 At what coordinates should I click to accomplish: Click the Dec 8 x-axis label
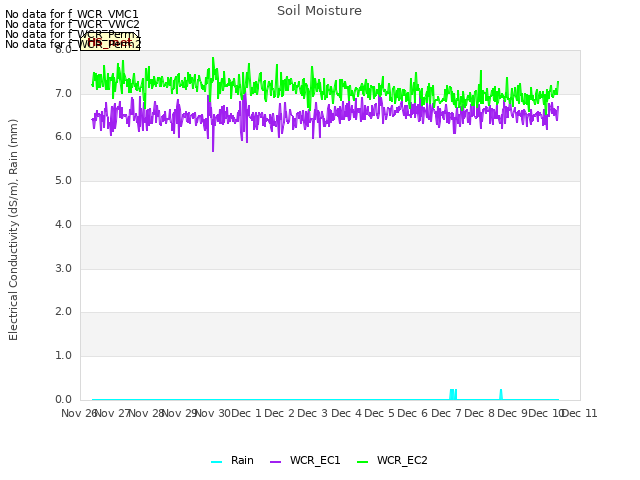point(480,413)
